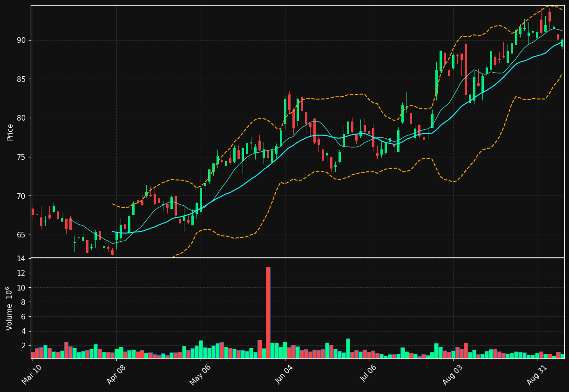The height and width of the screenshot is (392, 569).
Task: Click the tallest red volume spike bar
Action: coord(268,312)
